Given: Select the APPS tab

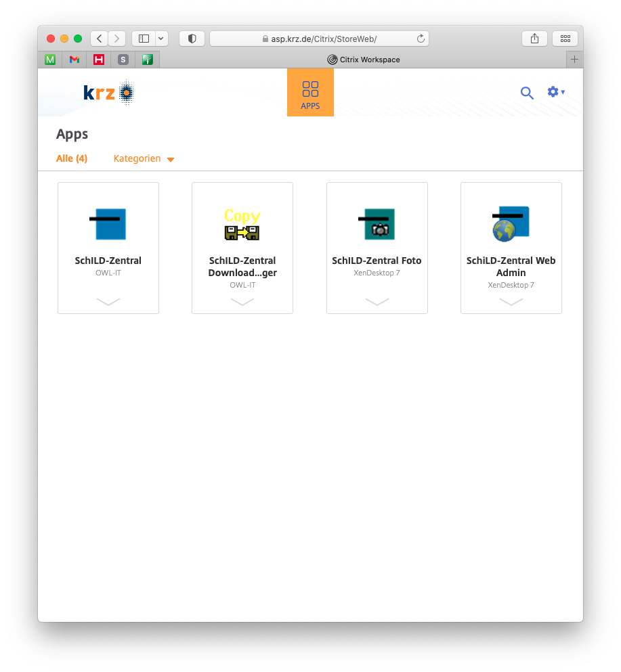Looking at the screenshot, I should coord(310,93).
